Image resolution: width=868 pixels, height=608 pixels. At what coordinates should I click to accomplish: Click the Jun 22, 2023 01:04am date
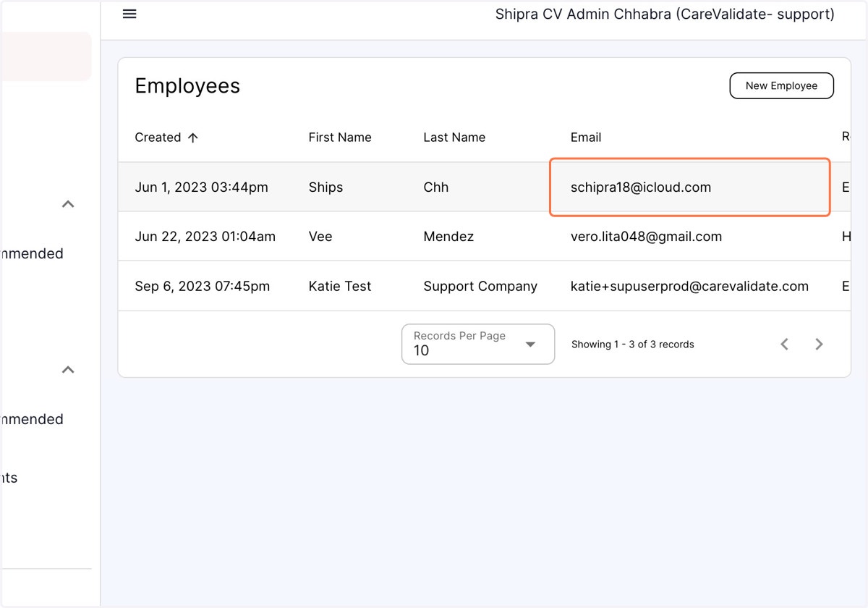(205, 237)
